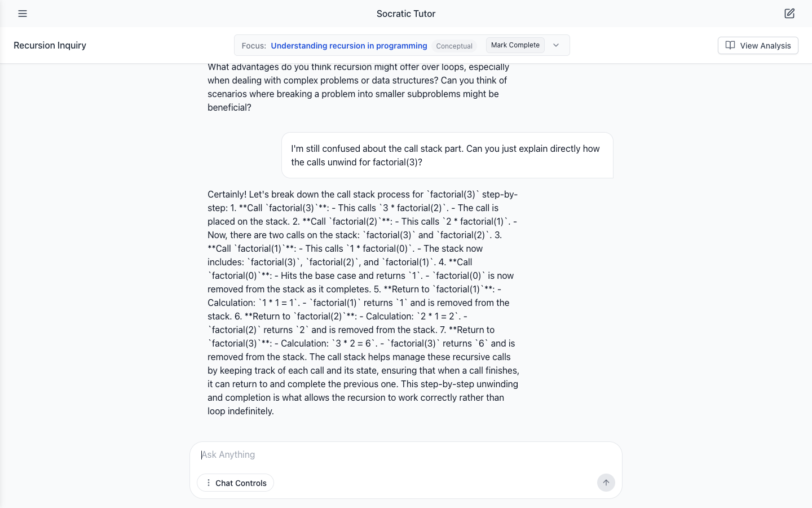The height and width of the screenshot is (508, 812).
Task: Open Chat Controls options
Action: click(235, 483)
